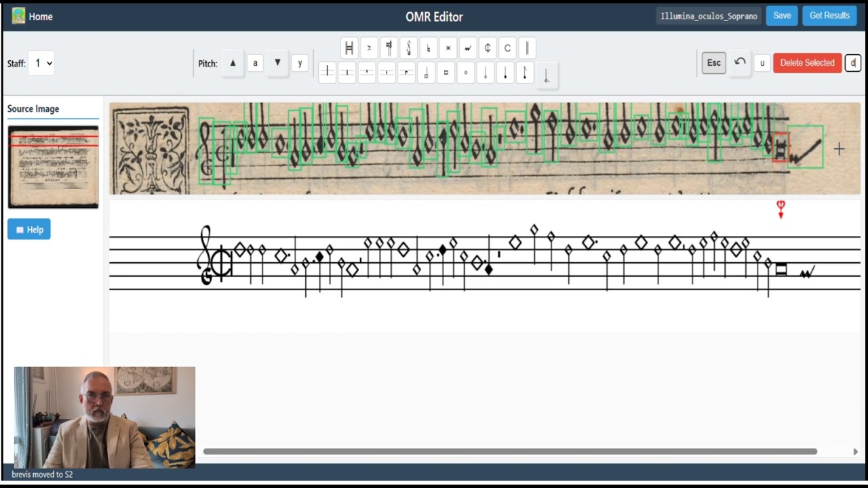Click the 'Pitch:' label
868x488 pixels.
point(208,64)
